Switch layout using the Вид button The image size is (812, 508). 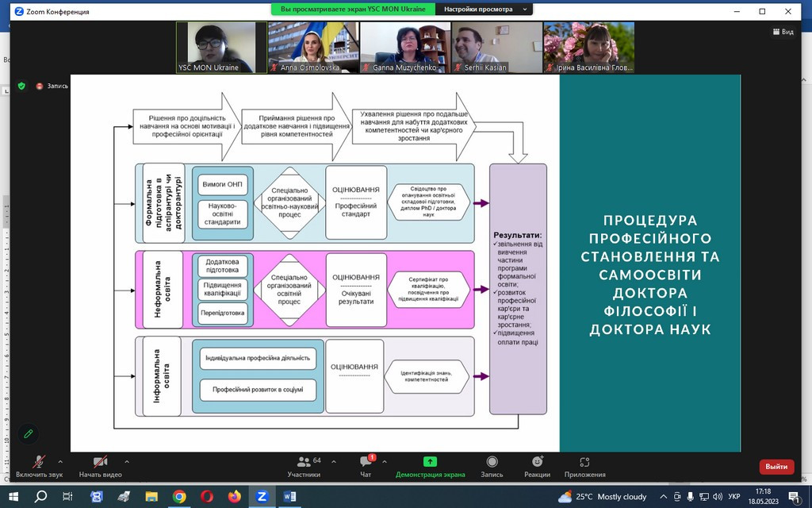pos(783,32)
